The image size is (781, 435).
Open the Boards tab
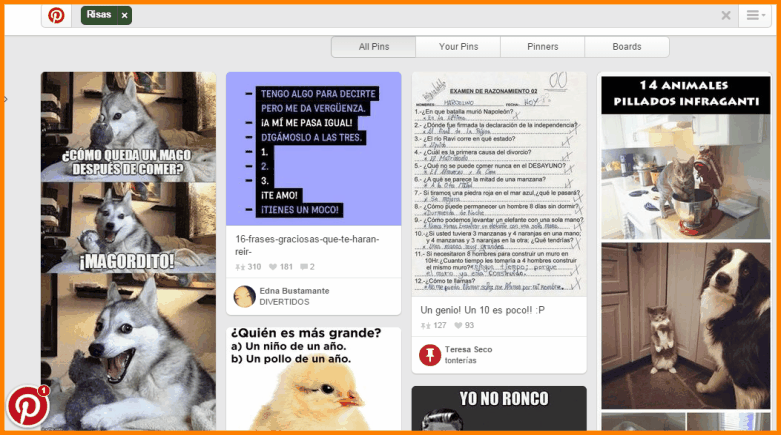(627, 47)
